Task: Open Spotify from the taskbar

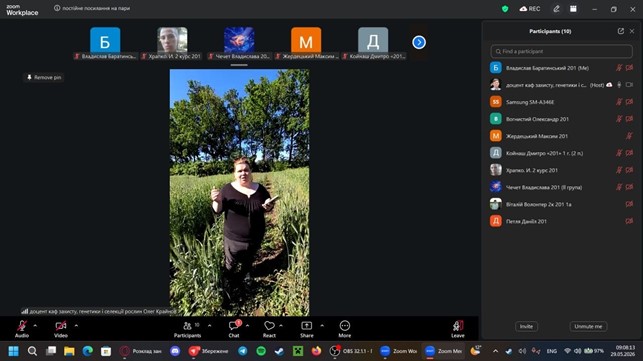Action: point(261,351)
